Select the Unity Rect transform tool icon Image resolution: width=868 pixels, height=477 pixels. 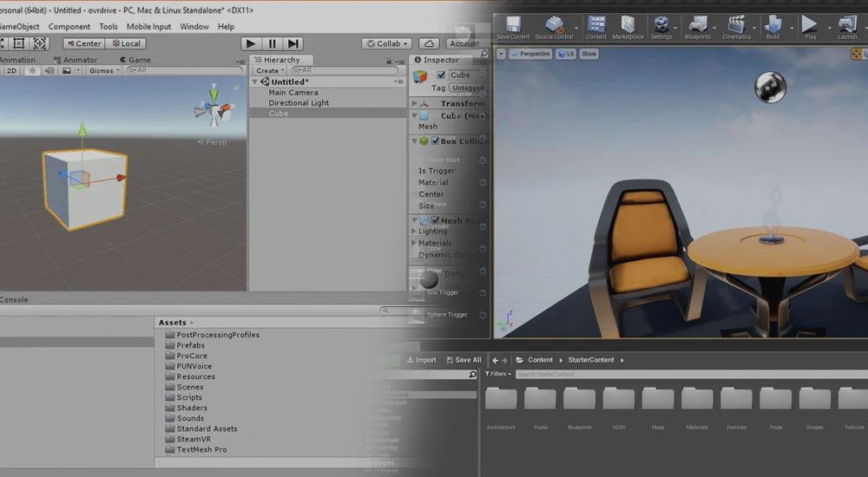point(19,43)
